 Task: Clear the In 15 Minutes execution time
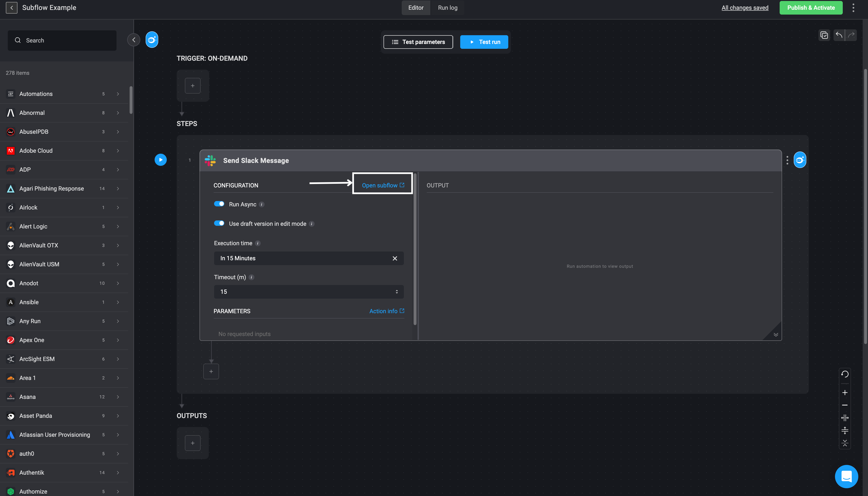pyautogui.click(x=395, y=258)
